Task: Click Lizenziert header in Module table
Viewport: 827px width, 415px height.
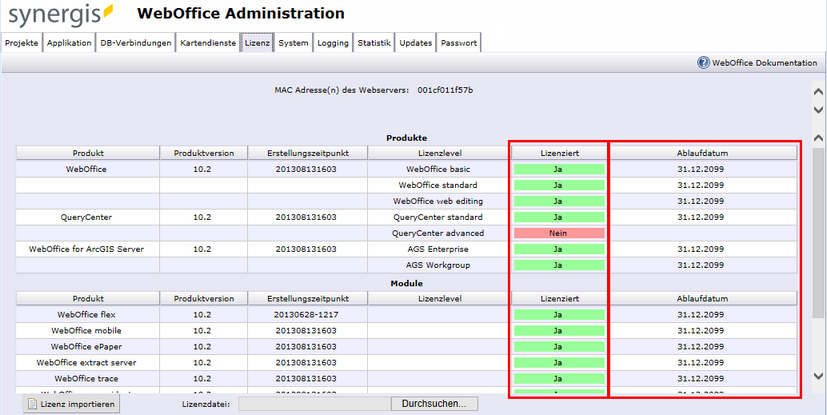Action: (x=560, y=298)
